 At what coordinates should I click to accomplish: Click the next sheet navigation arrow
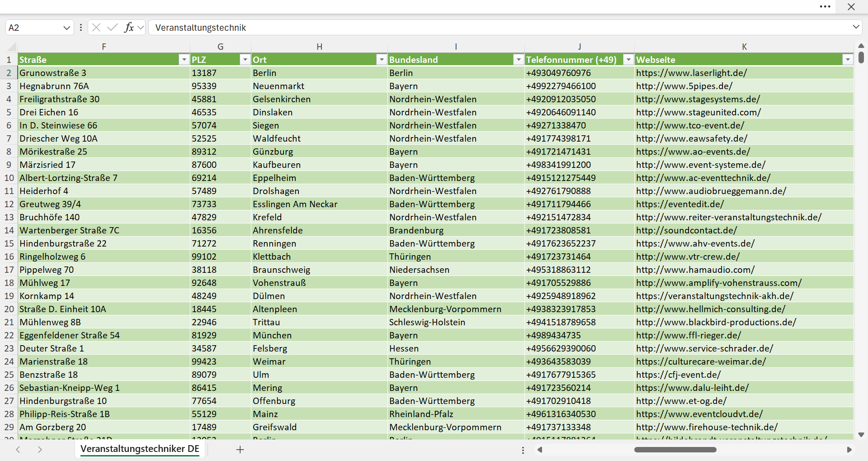(x=40, y=449)
